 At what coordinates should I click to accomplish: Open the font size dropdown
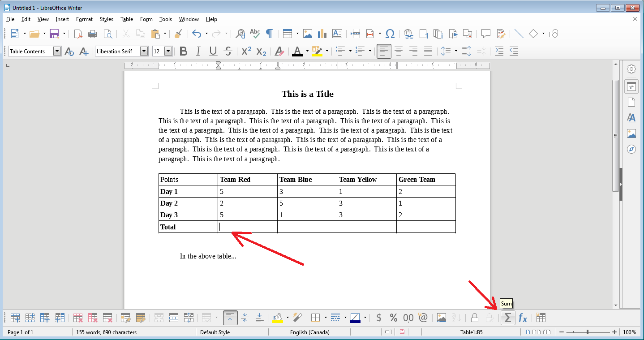169,51
